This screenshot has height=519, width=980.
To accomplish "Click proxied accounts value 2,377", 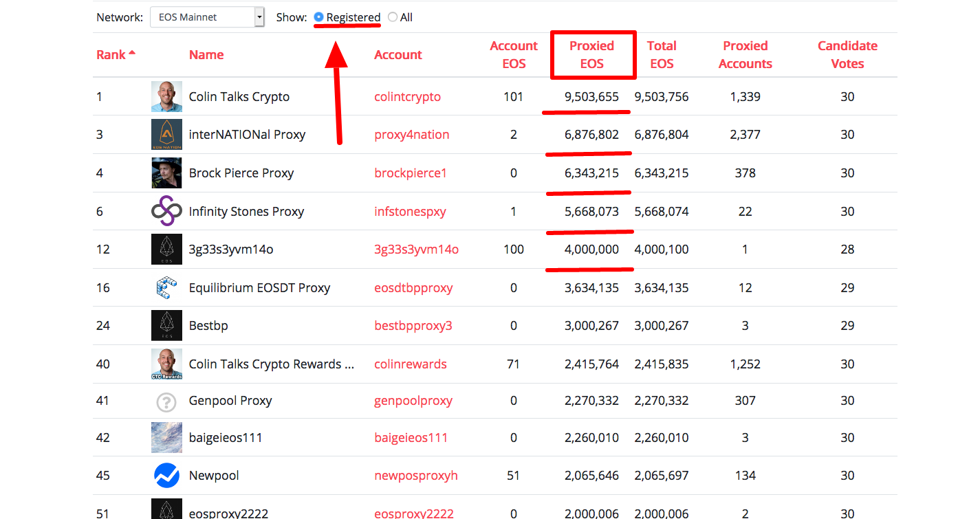I will coord(745,135).
